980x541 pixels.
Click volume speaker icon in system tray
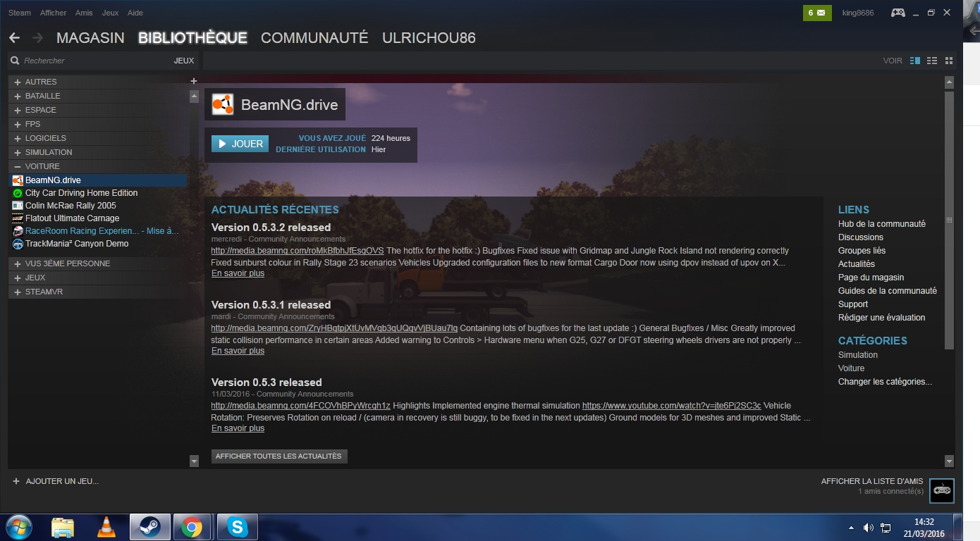(869, 528)
